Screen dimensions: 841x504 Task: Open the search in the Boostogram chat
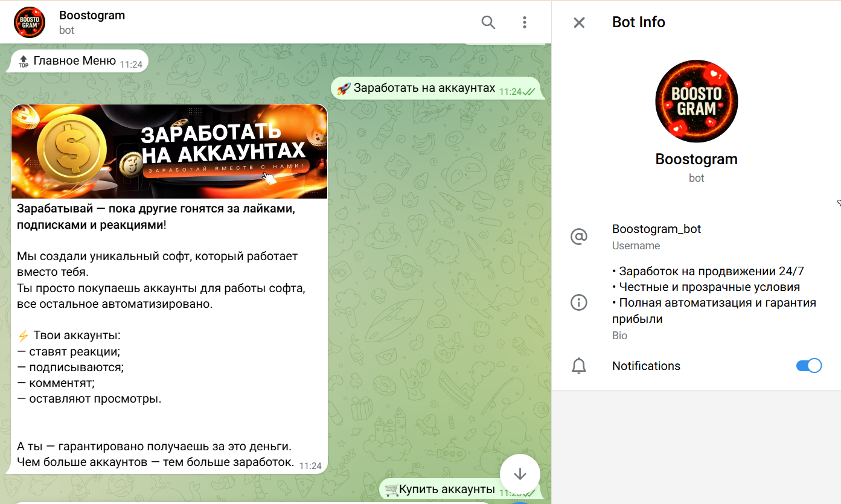coord(488,22)
